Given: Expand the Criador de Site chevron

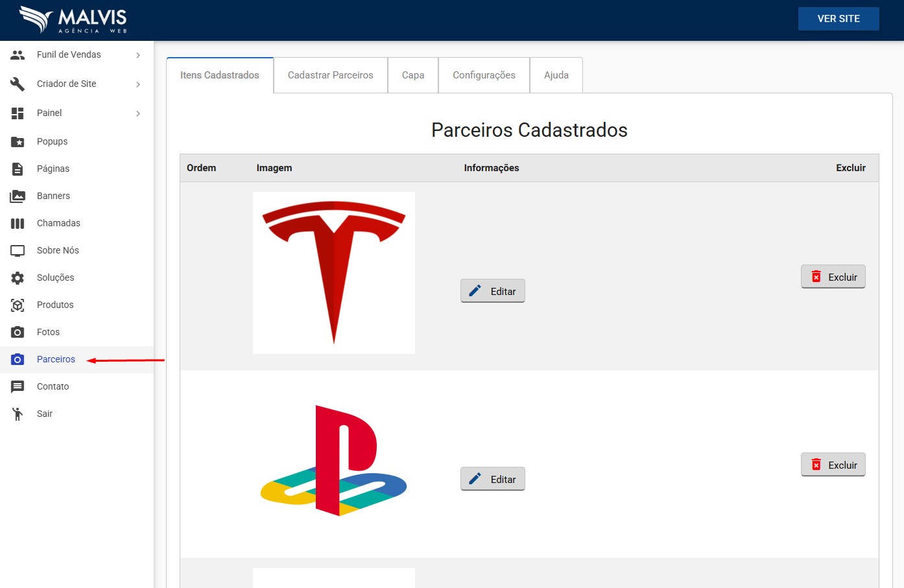Looking at the screenshot, I should point(138,84).
